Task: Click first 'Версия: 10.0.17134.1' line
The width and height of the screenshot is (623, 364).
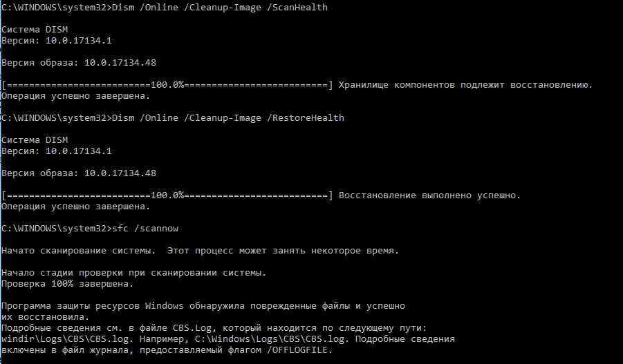Action: (x=57, y=41)
